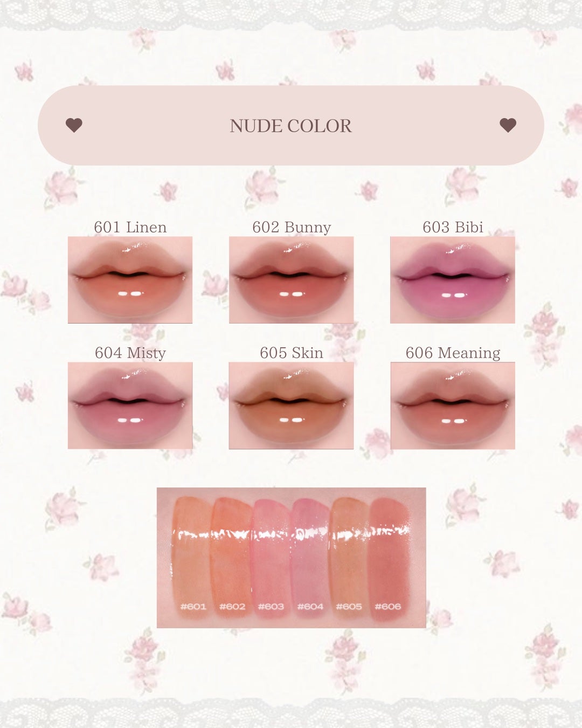Click the 606 Meaning label text

tap(453, 353)
